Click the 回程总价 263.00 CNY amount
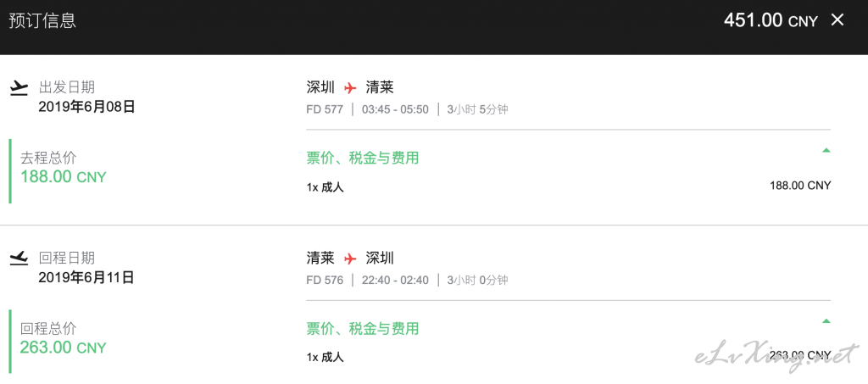Image resolution: width=868 pixels, height=384 pixels. click(63, 348)
